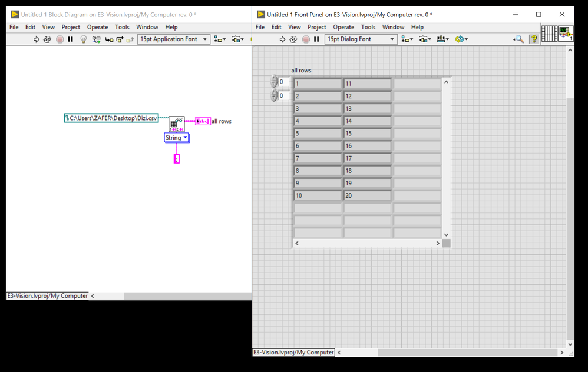
Task: Click the 'all rows' array label
Action: click(x=301, y=71)
